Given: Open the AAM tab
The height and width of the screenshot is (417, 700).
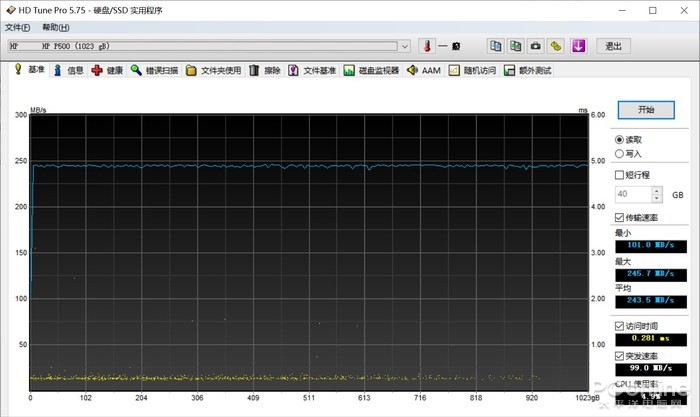Looking at the screenshot, I should tap(423, 71).
